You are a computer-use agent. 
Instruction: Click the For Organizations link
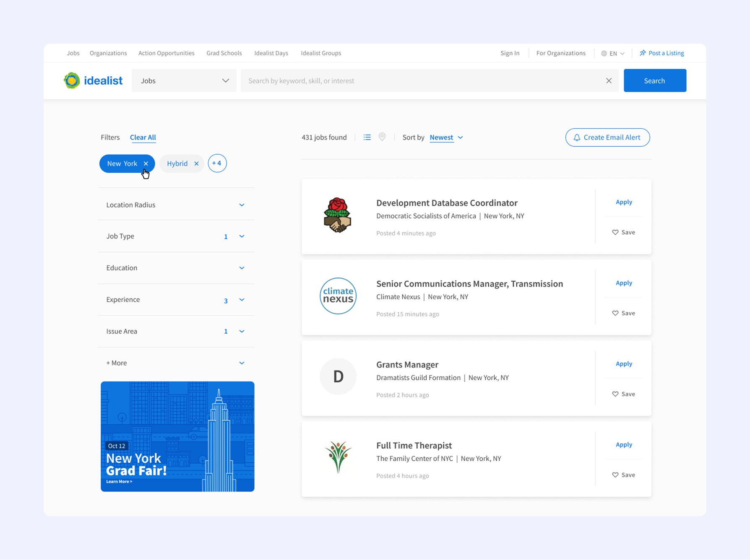[561, 53]
